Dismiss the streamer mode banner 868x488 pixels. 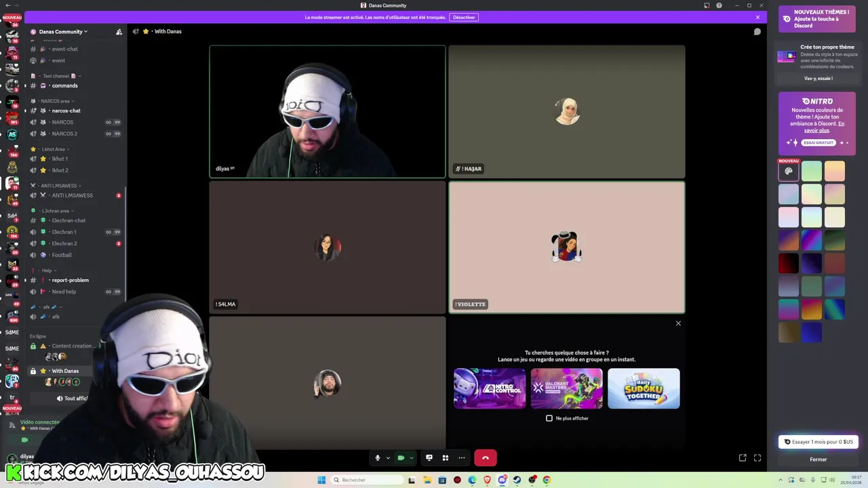click(x=757, y=17)
